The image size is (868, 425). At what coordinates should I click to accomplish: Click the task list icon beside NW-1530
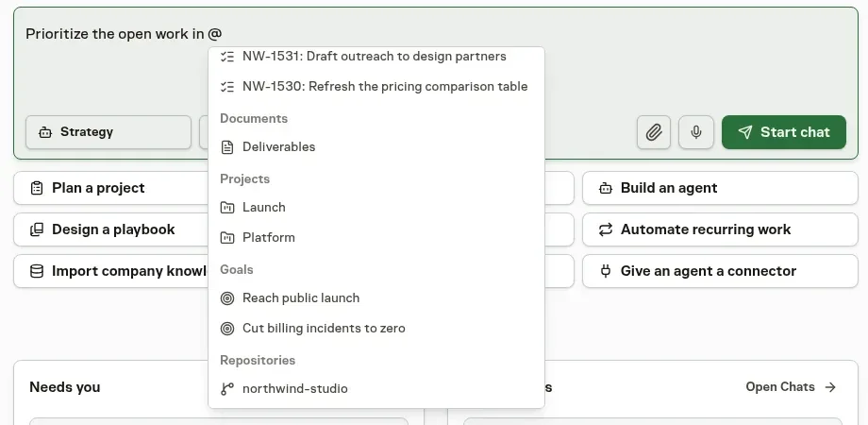tap(227, 87)
